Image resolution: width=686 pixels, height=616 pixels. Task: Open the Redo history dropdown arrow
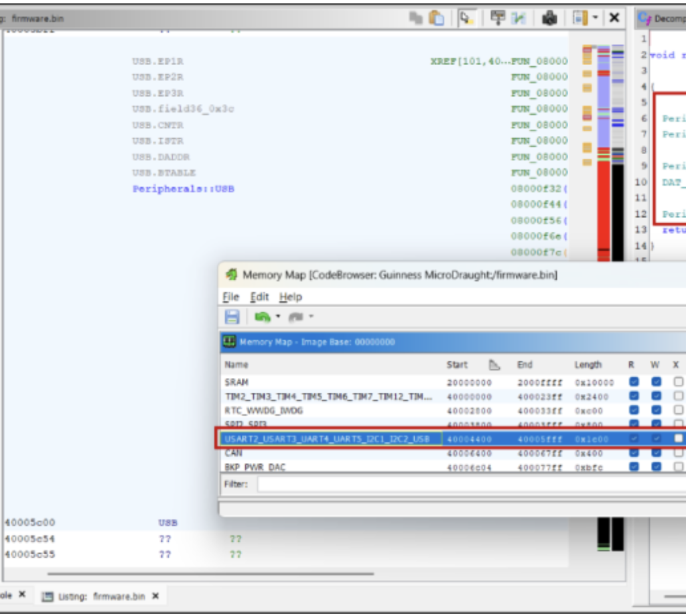pos(310,317)
